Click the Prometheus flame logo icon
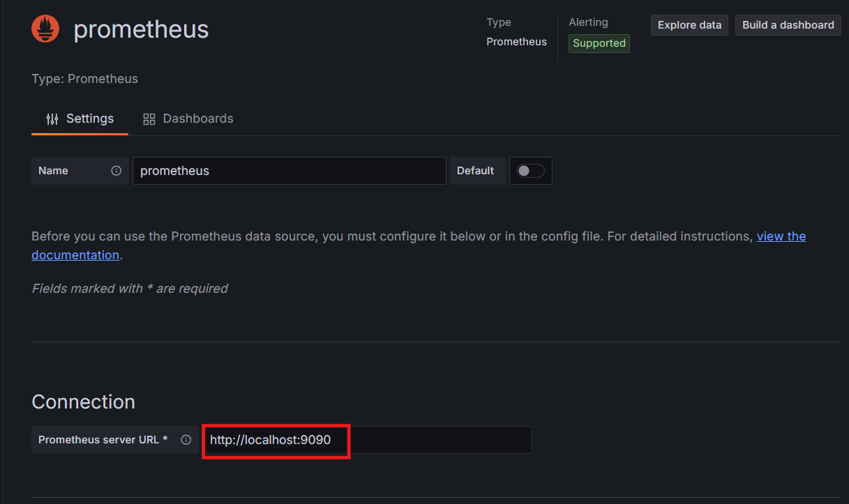This screenshot has width=849, height=504. coord(45,29)
